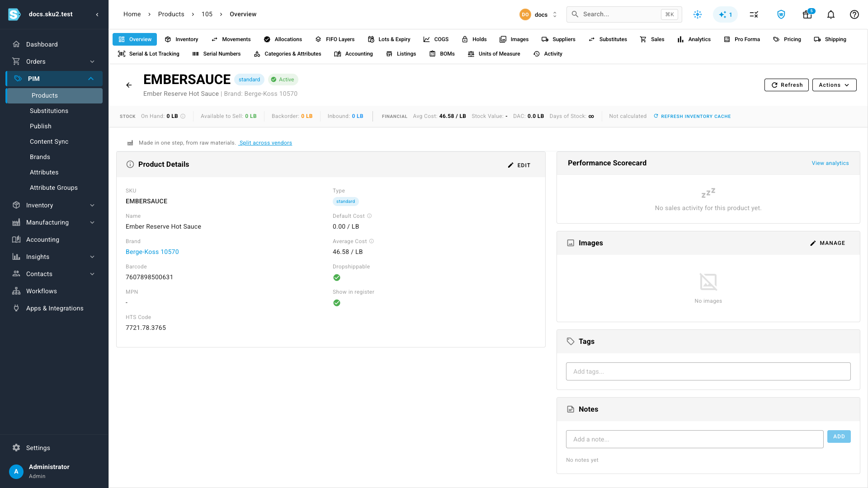Click the shuffle-check icon in top bar
The image size is (868, 488).
click(x=754, y=14)
